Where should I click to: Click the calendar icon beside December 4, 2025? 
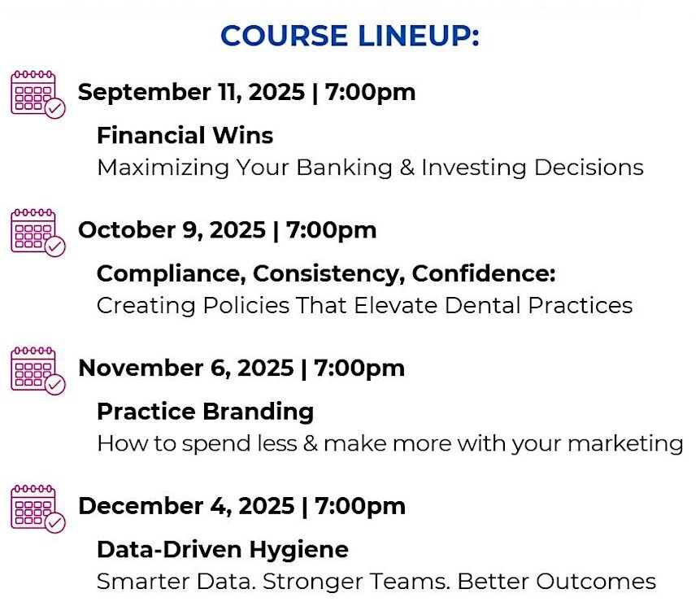pos(38,508)
